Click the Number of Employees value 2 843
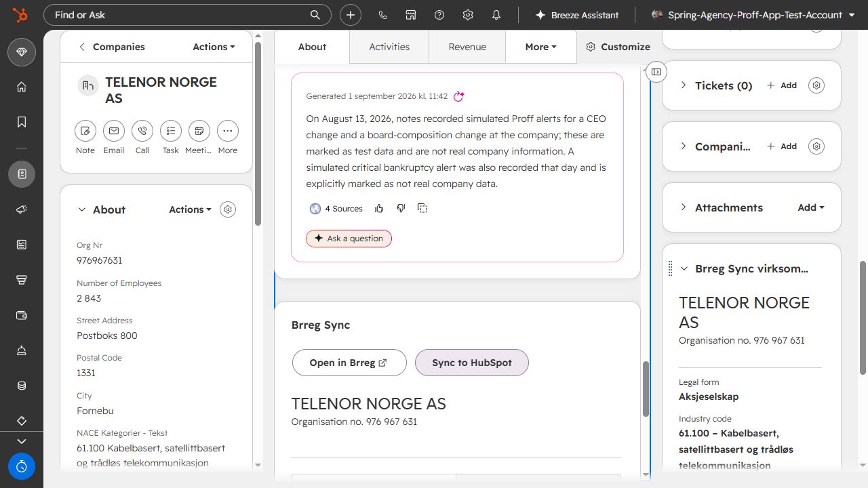868x488 pixels. tap(89, 298)
